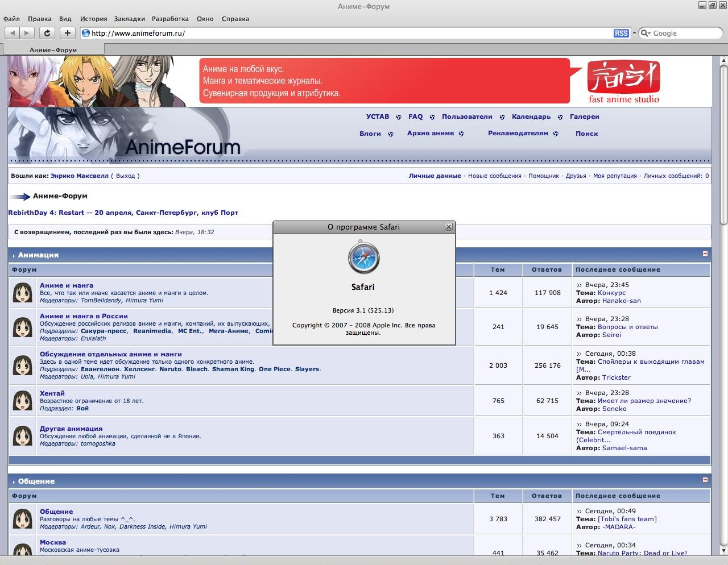
Task: Click the Google search magnifier icon
Action: point(645,34)
